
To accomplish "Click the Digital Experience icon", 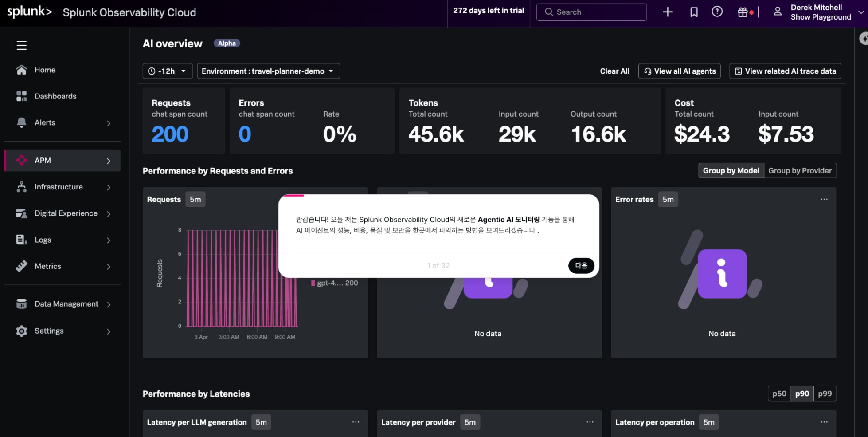I will click(21, 213).
